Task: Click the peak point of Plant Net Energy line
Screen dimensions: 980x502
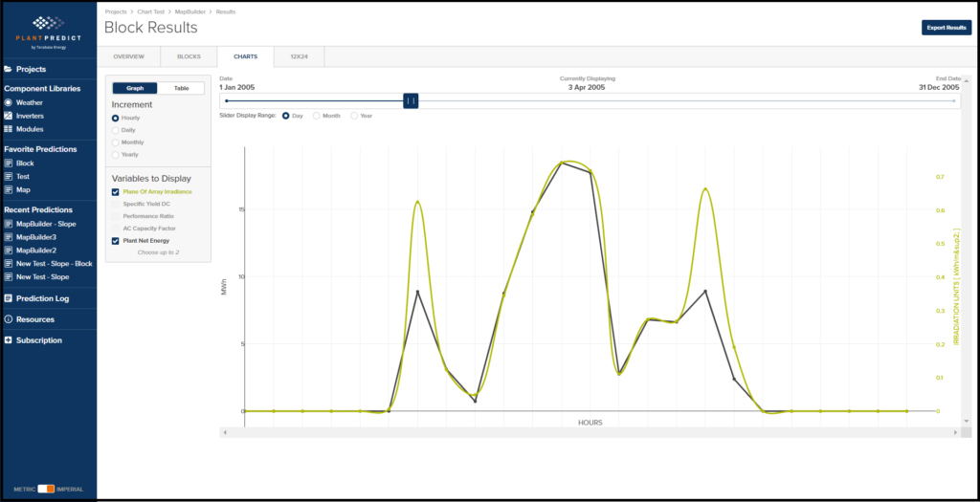Action: [x=561, y=163]
